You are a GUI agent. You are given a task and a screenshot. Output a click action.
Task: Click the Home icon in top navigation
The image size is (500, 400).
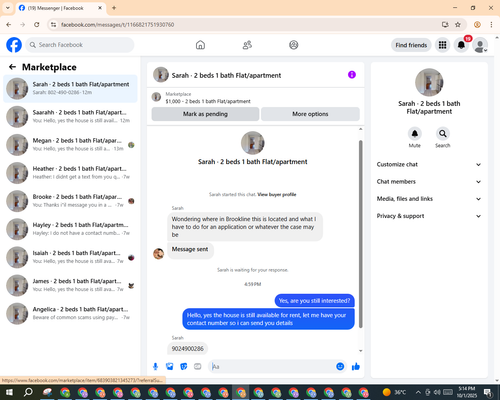coord(200,45)
